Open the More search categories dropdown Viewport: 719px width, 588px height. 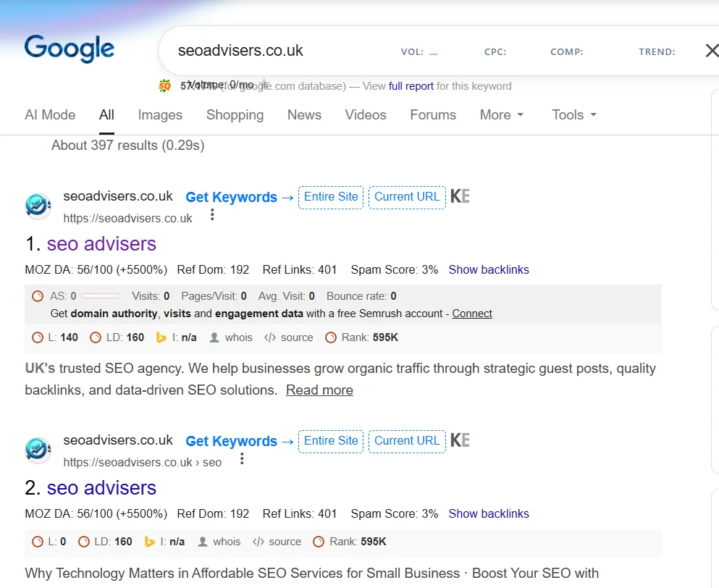[501, 114]
